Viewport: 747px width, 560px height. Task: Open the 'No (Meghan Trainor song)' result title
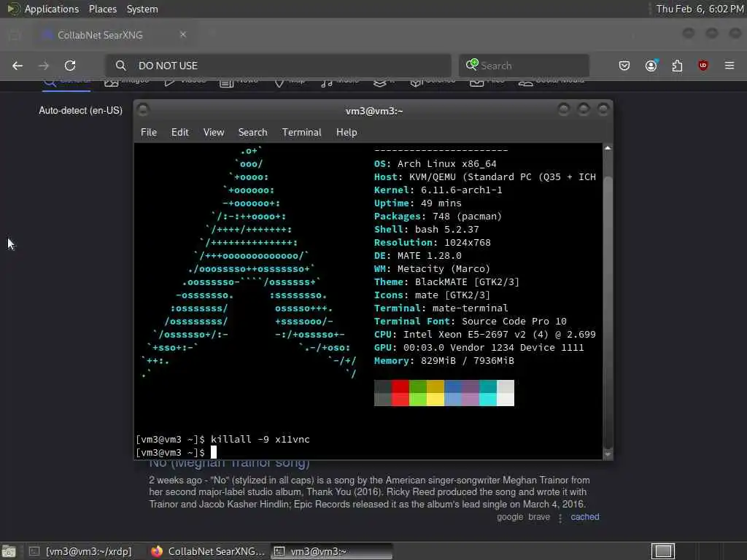(229, 463)
